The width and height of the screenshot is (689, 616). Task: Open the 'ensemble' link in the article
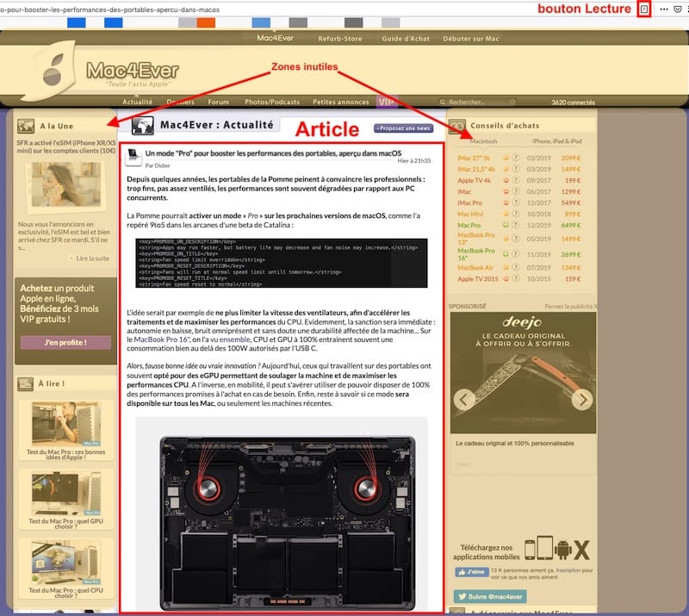click(234, 339)
